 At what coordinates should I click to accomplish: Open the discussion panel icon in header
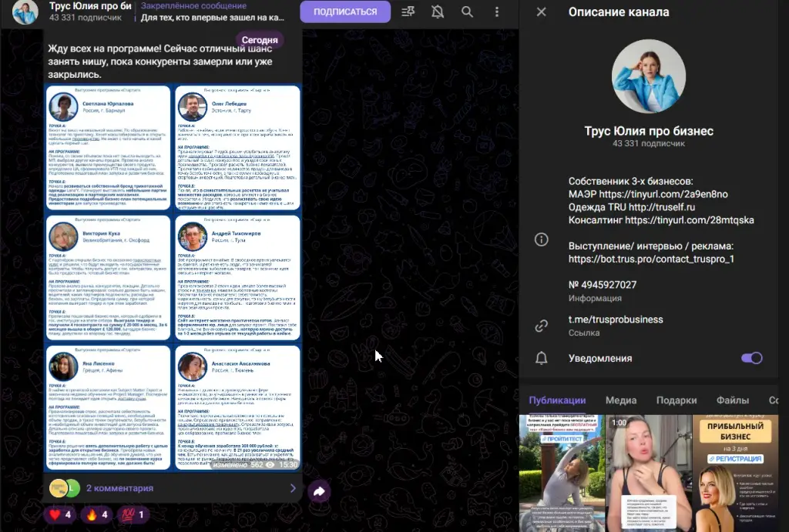pos(408,12)
